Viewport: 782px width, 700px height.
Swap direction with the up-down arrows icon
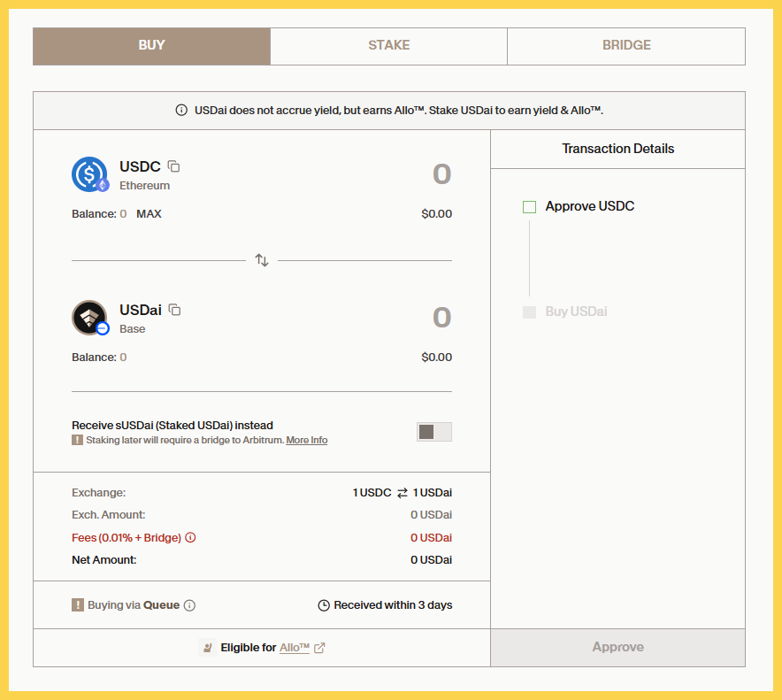tap(262, 260)
